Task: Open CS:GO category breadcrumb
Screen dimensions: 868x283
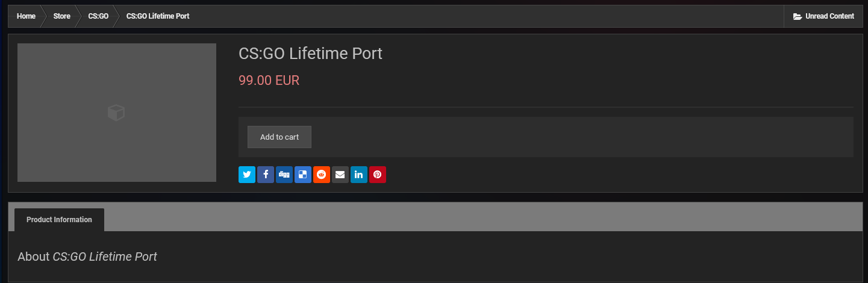Action: [x=98, y=16]
